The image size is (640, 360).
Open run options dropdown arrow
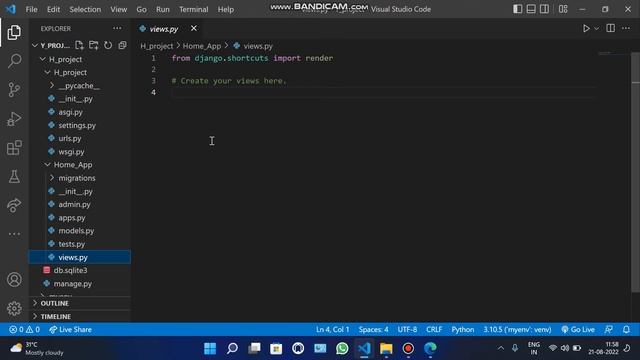click(596, 29)
